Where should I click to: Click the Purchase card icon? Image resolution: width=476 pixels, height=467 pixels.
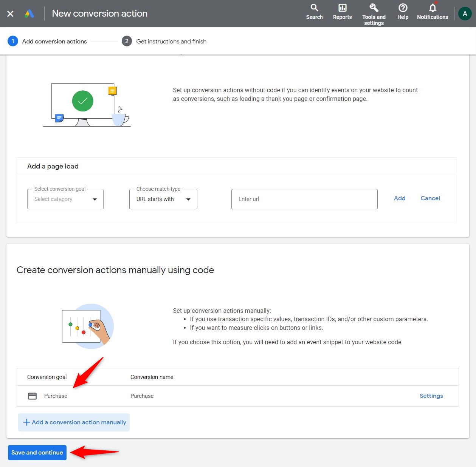[x=32, y=396]
